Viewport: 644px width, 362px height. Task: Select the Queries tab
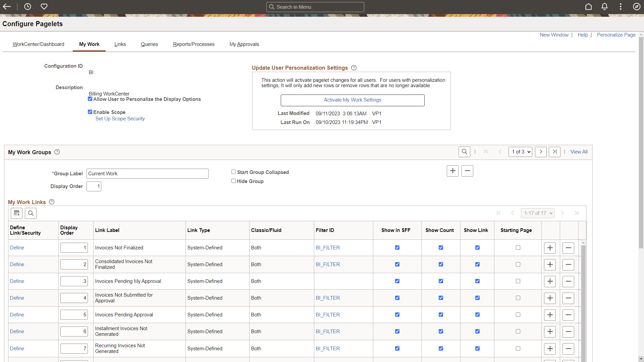[149, 44]
